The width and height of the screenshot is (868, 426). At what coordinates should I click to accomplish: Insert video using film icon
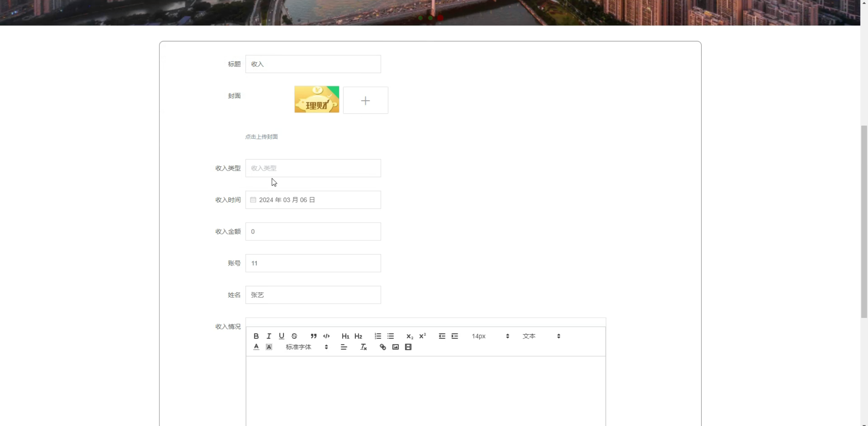click(408, 347)
